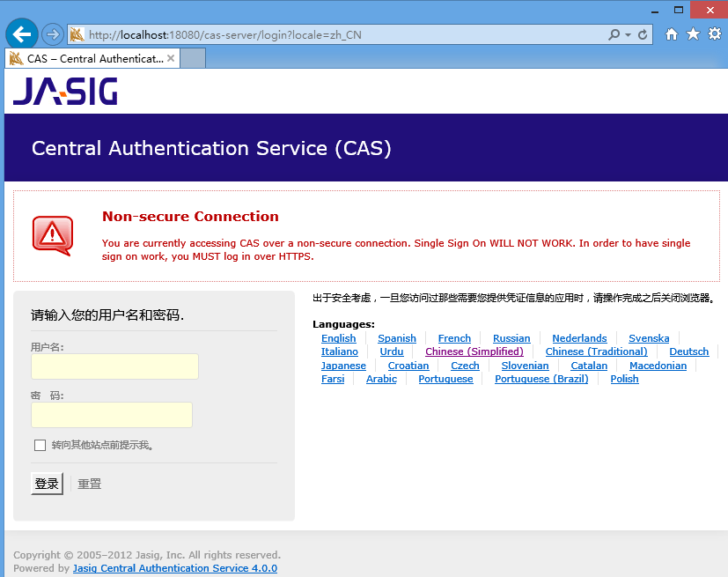728x577 pixels.
Task: Select the French language link
Action: point(454,338)
